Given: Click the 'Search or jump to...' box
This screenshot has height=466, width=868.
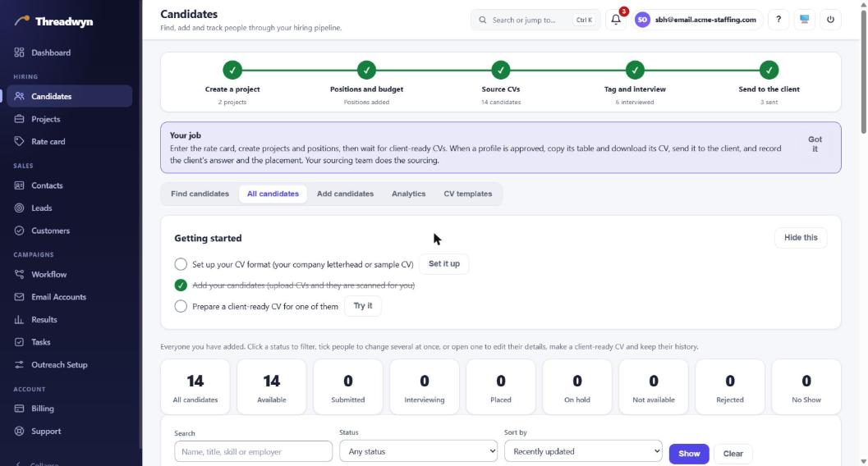Looking at the screenshot, I should [x=535, y=20].
